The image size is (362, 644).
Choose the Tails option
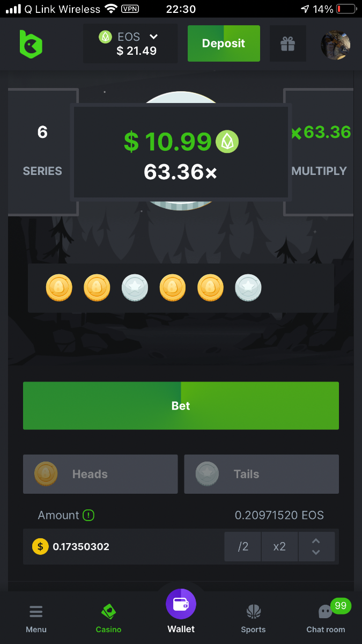pos(262,474)
